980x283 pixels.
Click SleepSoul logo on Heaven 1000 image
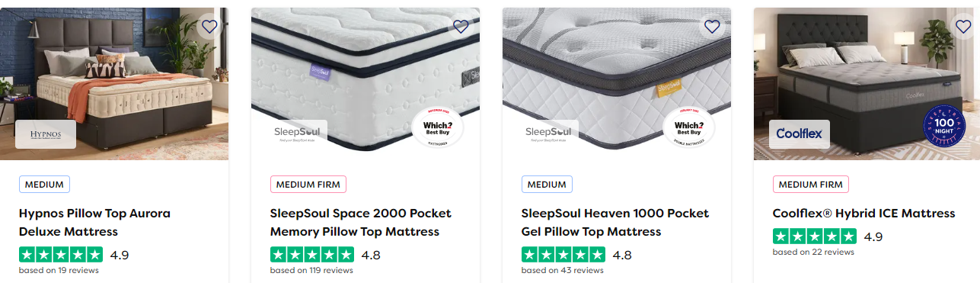(548, 134)
